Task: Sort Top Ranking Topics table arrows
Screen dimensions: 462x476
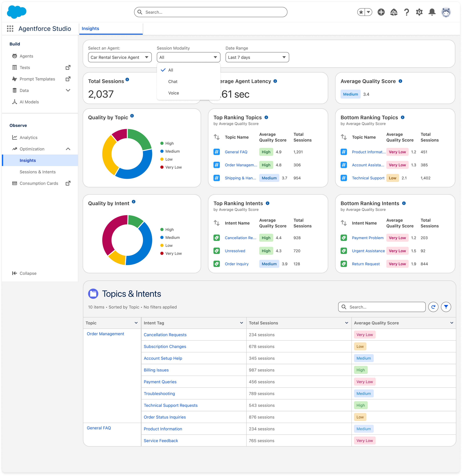Action: (x=217, y=137)
